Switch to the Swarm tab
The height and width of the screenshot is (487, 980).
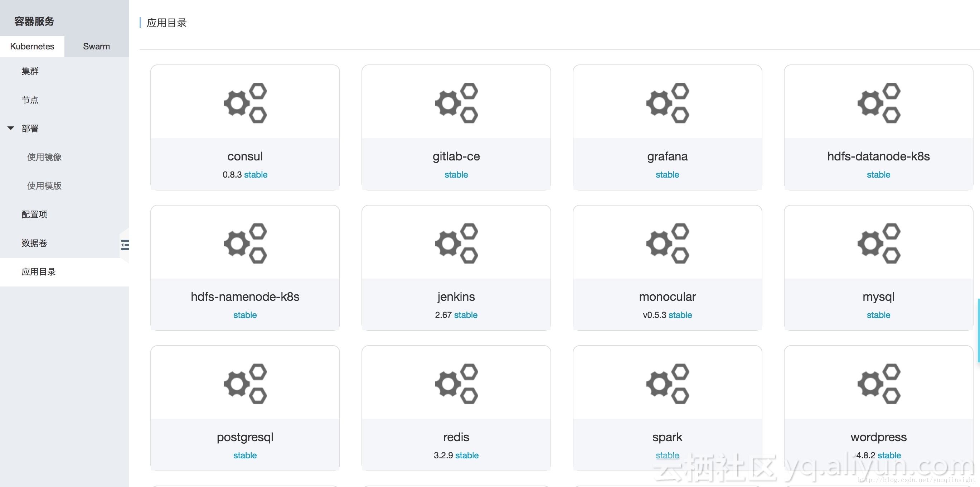(x=96, y=47)
